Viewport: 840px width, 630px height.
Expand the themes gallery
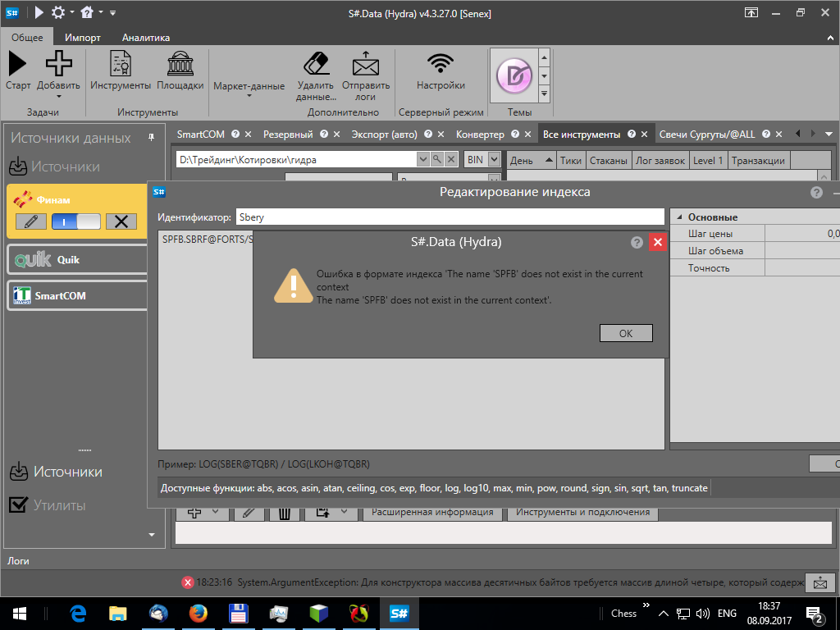pos(545,94)
